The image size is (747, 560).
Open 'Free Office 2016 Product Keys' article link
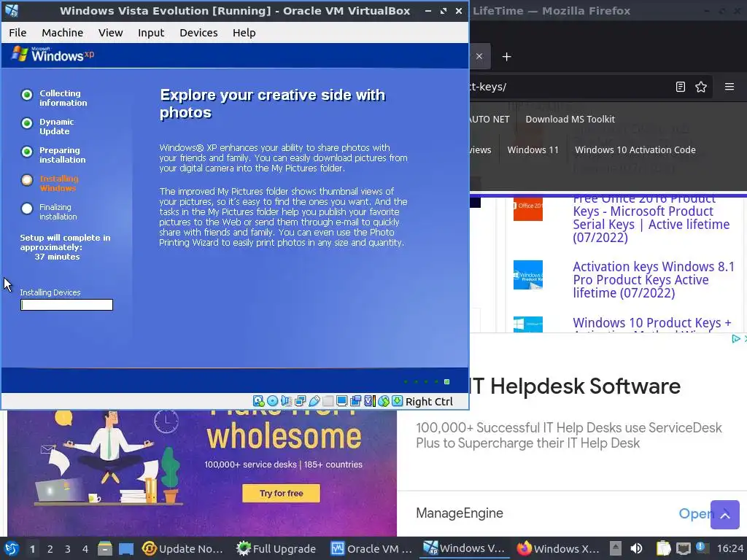(651, 219)
